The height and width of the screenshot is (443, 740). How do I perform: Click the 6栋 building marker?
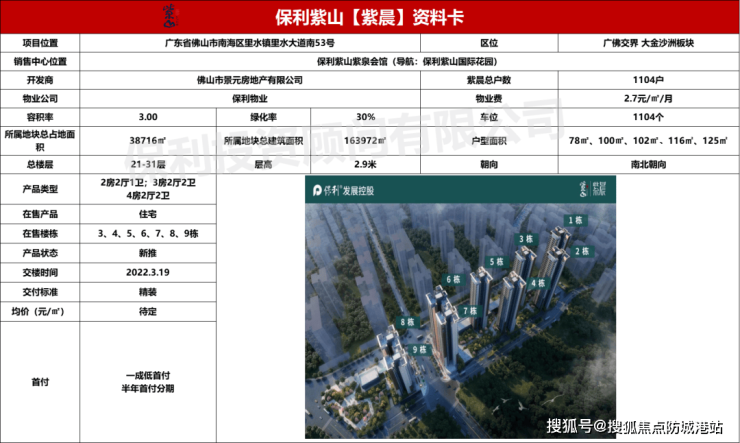[453, 279]
